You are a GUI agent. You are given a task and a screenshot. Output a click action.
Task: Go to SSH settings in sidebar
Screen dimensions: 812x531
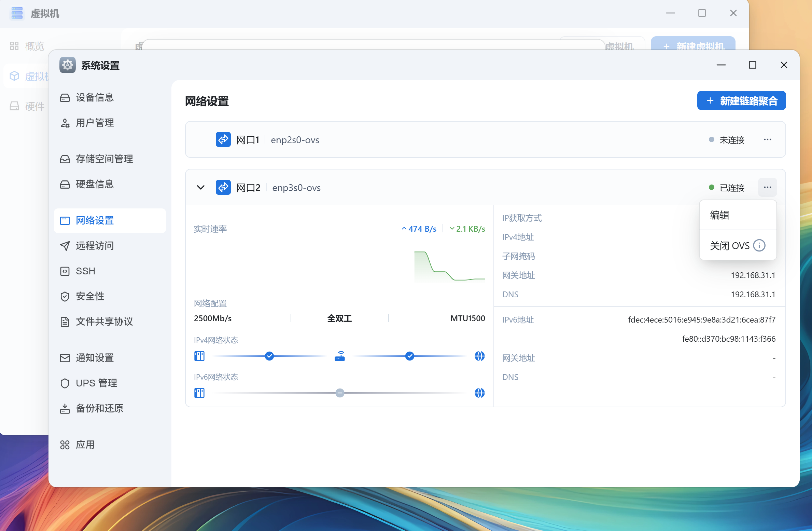(85, 271)
